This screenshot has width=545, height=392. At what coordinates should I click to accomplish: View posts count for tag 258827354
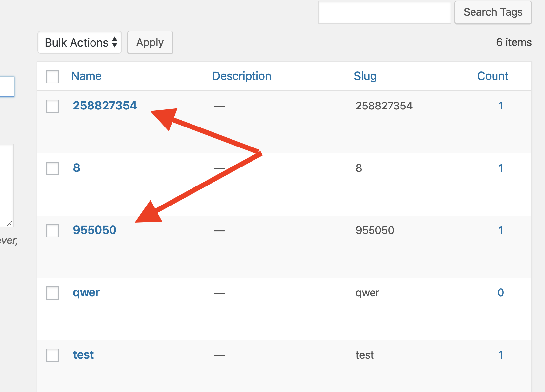tap(501, 106)
